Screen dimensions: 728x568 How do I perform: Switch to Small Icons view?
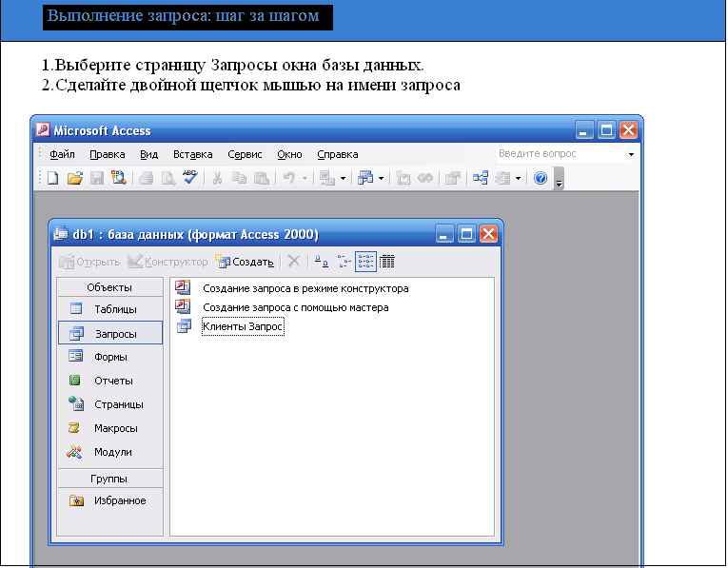click(344, 262)
